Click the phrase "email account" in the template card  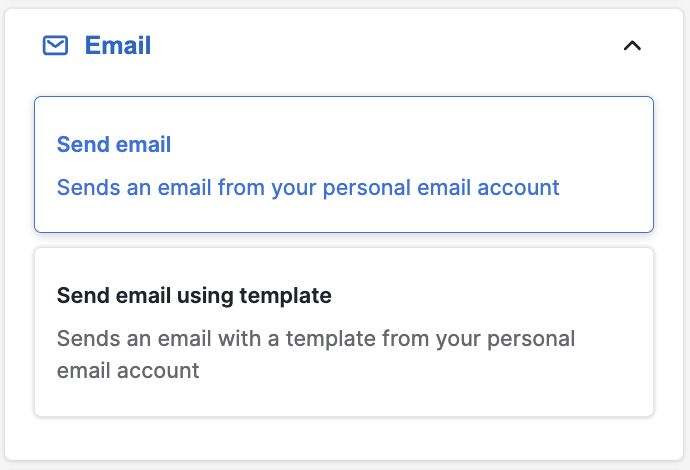(128, 371)
